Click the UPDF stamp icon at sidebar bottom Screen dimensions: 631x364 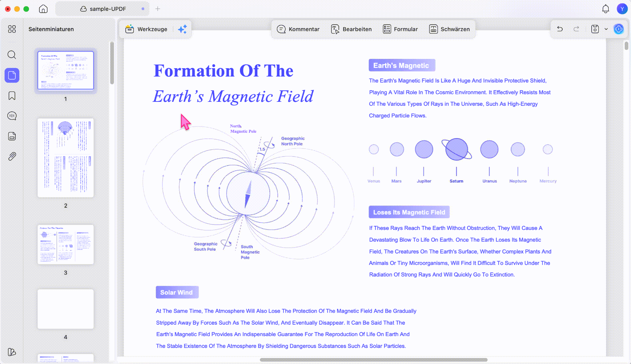point(12,352)
